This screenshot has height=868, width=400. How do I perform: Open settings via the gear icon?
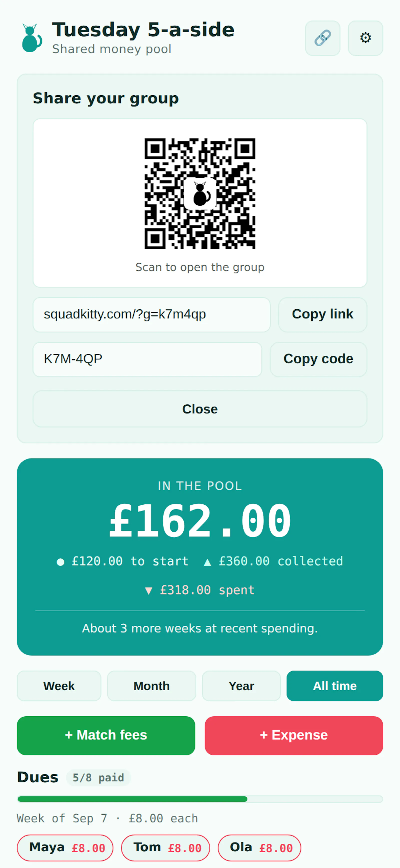[365, 38]
